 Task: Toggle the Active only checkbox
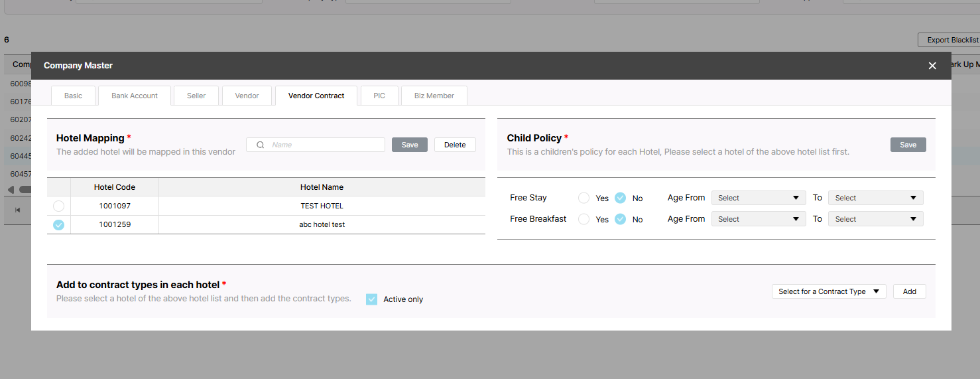click(x=372, y=299)
